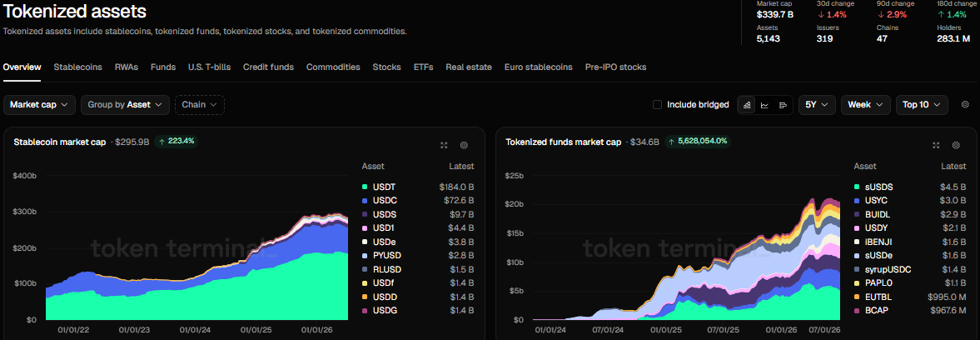Viewport: 980px width, 340px height.
Task: Click the sUSDS green legend swatch
Action: (x=856, y=187)
